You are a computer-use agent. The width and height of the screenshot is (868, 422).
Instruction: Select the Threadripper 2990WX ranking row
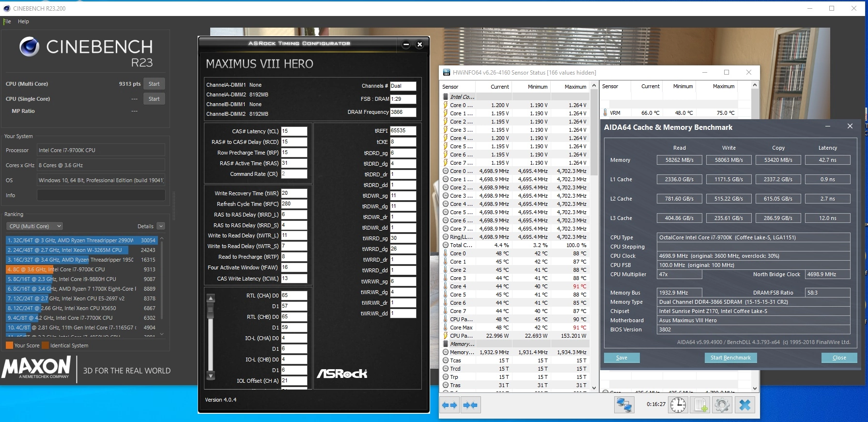click(81, 240)
